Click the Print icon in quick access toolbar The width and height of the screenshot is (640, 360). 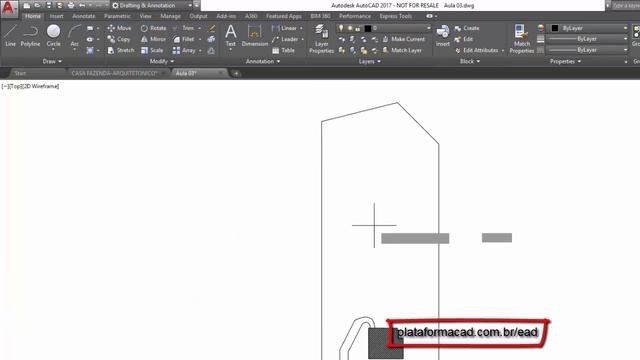coord(71,6)
